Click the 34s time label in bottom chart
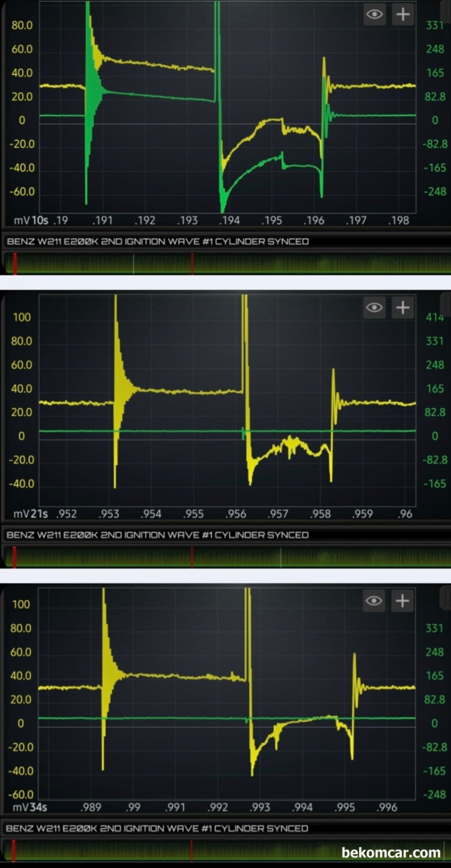 tap(38, 807)
